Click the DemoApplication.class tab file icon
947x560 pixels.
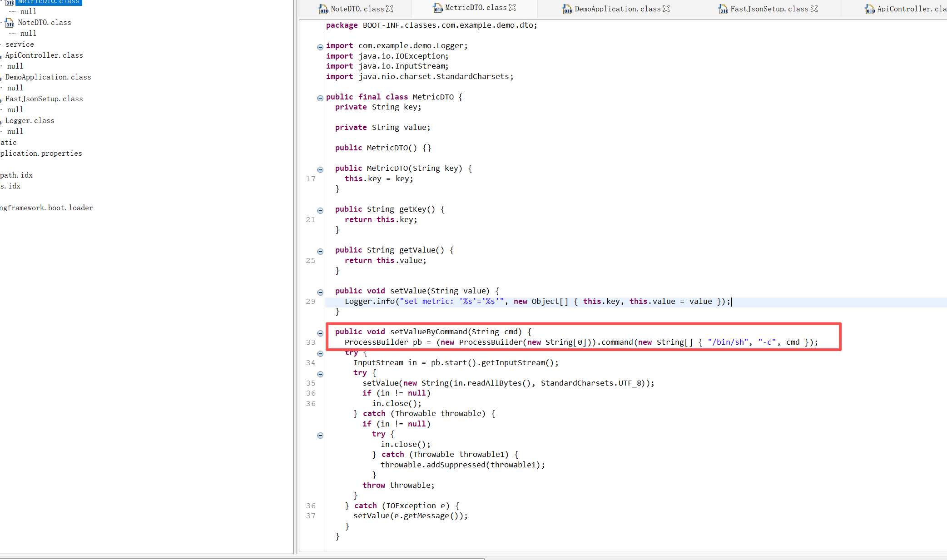pos(567,9)
